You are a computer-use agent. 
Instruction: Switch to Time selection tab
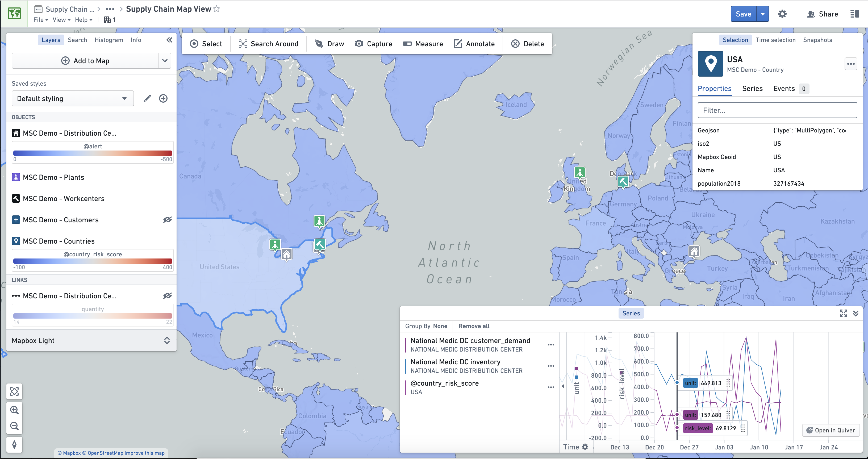pyautogui.click(x=775, y=40)
